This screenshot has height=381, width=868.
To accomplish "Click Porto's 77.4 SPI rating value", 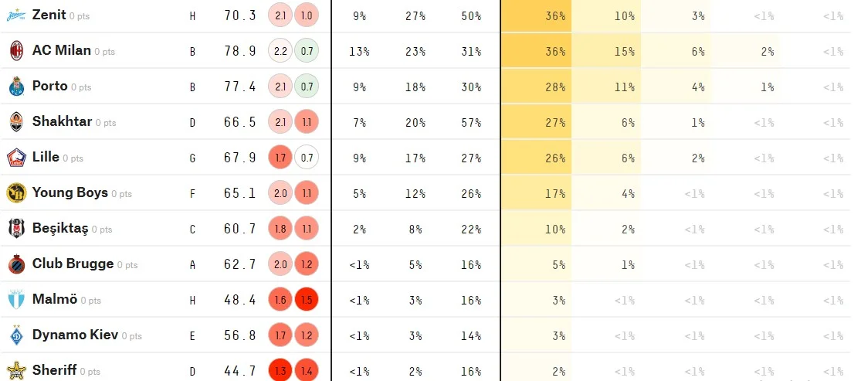I will (x=240, y=87).
